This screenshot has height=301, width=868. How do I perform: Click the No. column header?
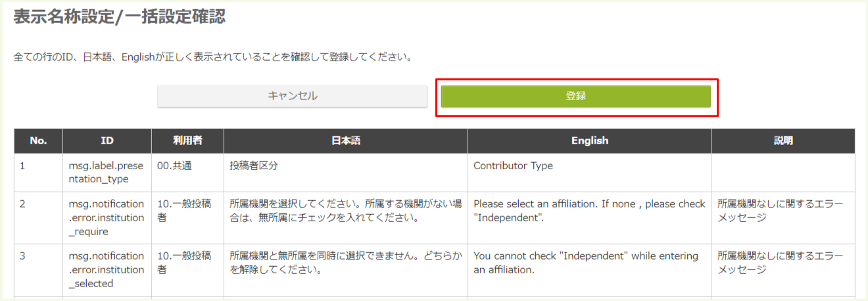(38, 141)
